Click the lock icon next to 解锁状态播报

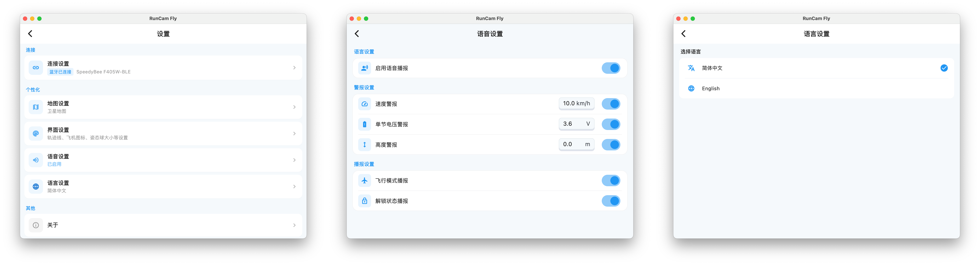pos(364,201)
